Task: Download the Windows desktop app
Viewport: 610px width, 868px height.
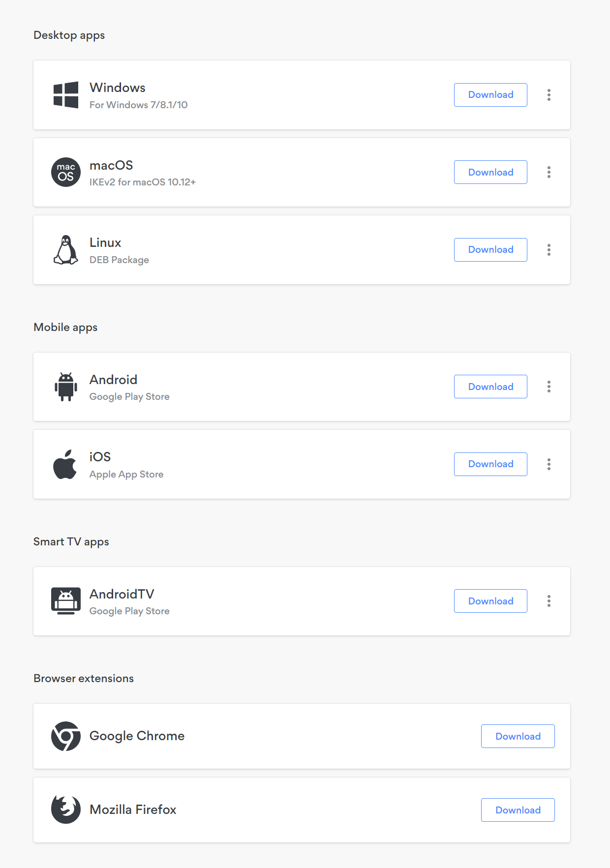Action: tap(490, 95)
